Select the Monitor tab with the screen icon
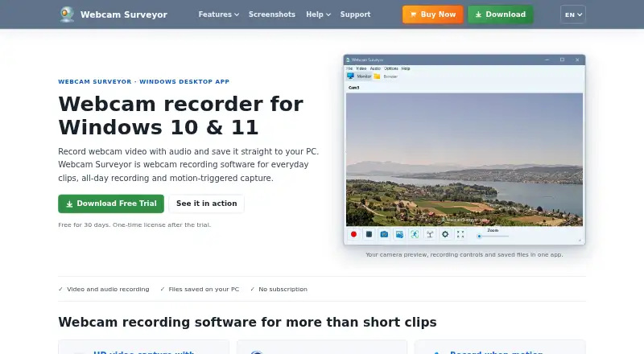The width and height of the screenshot is (644, 354). point(359,76)
